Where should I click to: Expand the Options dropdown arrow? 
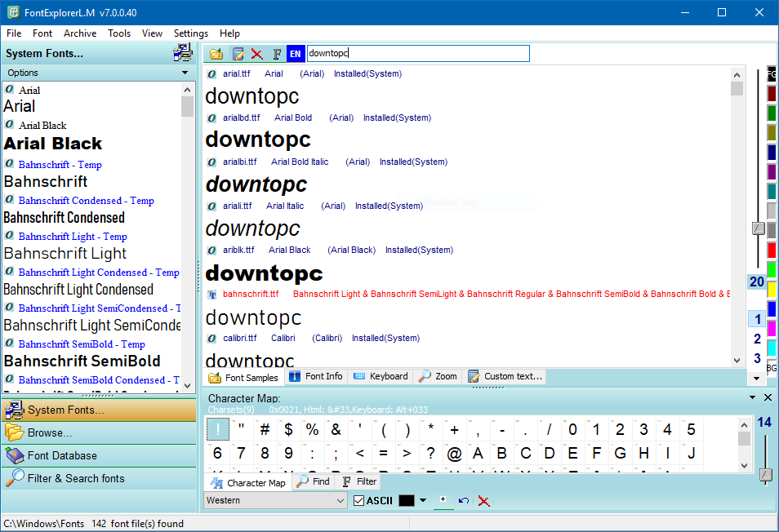coord(185,73)
